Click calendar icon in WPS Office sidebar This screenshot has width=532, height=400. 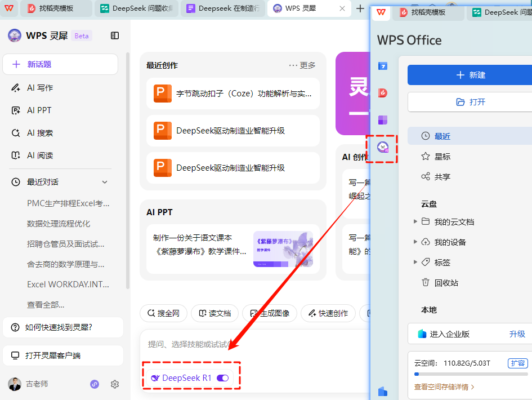coord(383,66)
